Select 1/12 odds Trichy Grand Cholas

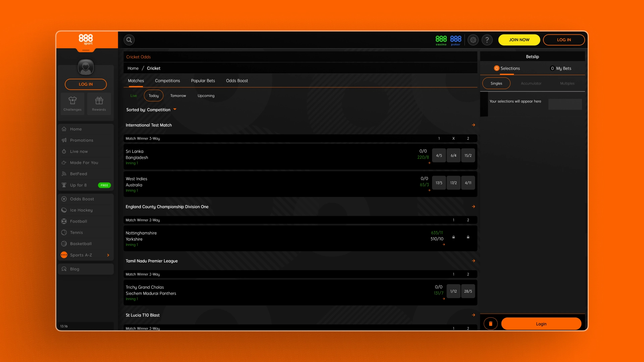453,291
